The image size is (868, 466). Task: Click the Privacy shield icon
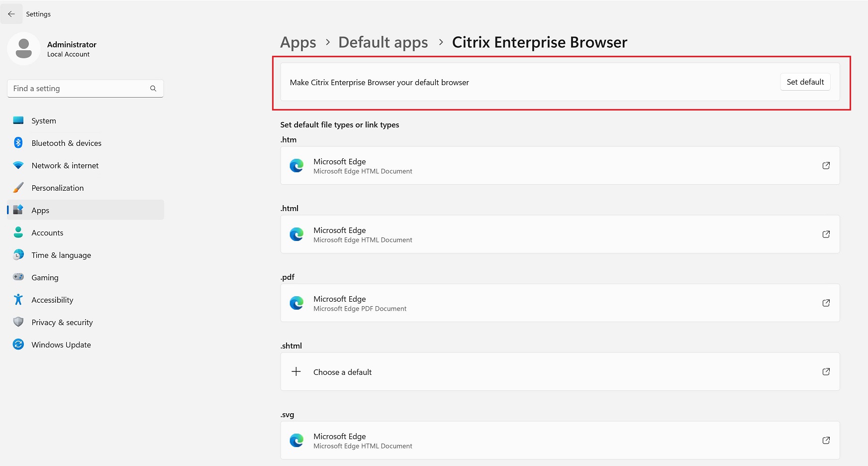coord(18,322)
